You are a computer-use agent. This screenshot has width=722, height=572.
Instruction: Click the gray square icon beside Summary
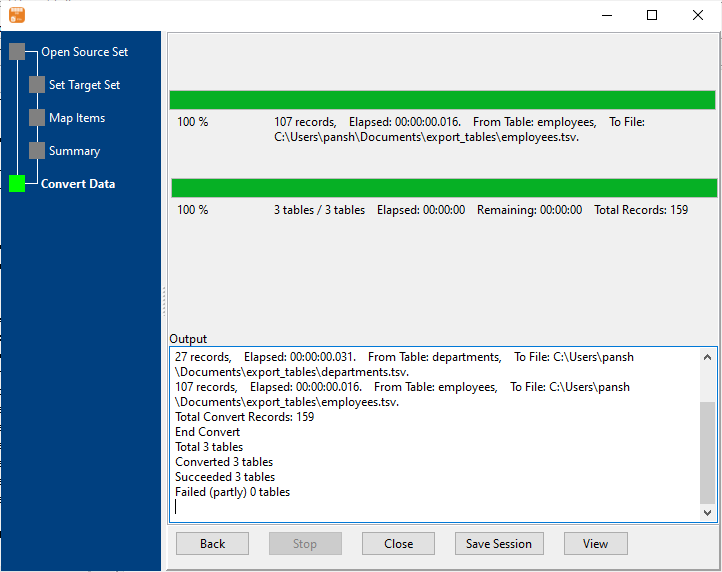click(37, 151)
